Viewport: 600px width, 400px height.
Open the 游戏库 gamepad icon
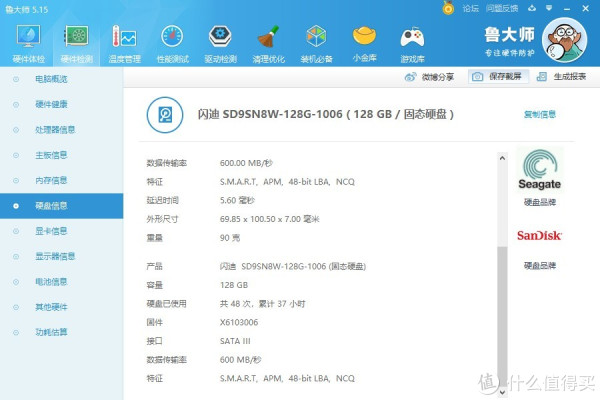click(412, 43)
